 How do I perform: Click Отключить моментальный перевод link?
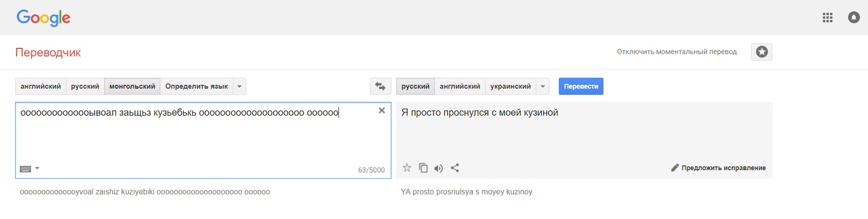click(676, 52)
